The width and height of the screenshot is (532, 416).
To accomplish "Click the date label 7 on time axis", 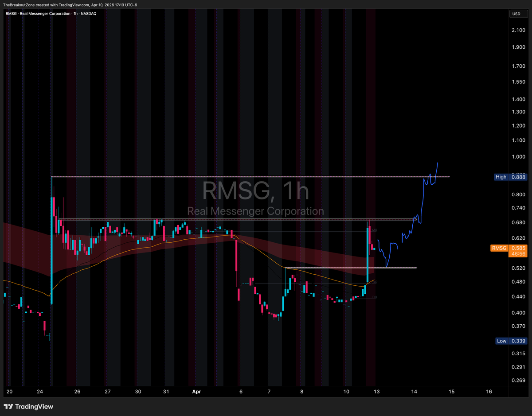I will click(269, 392).
